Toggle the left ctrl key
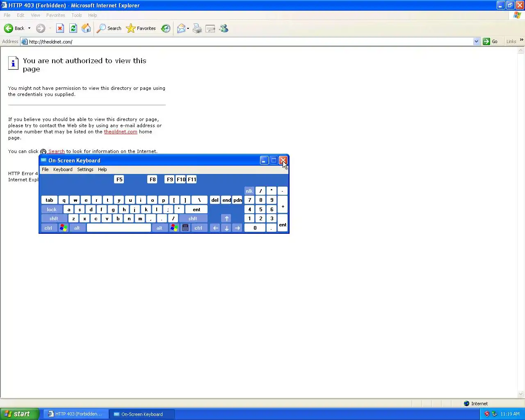Screen dimensions: 525x420 [x=48, y=228]
